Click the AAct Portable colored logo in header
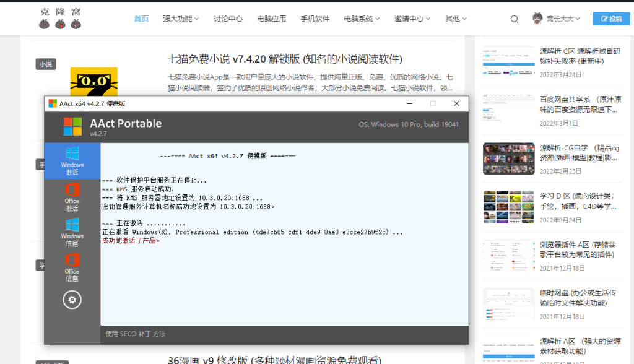634x364 pixels. tap(73, 126)
